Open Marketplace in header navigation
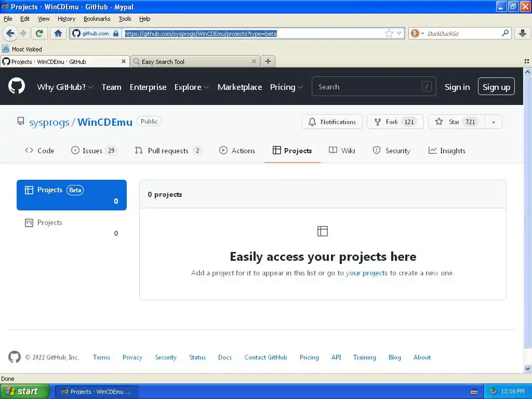Viewport: 532px width, 399px height. click(x=240, y=87)
